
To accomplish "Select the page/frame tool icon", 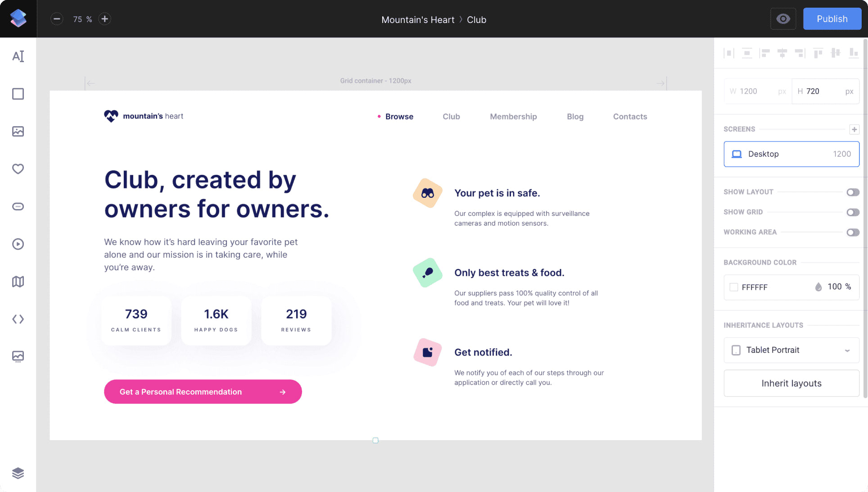I will tap(17, 94).
